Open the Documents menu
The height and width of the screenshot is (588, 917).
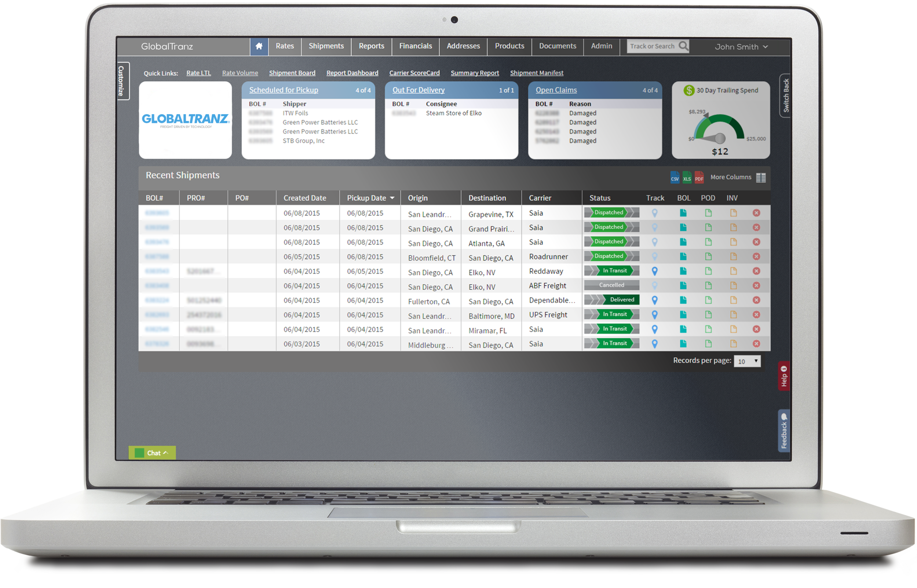click(558, 46)
